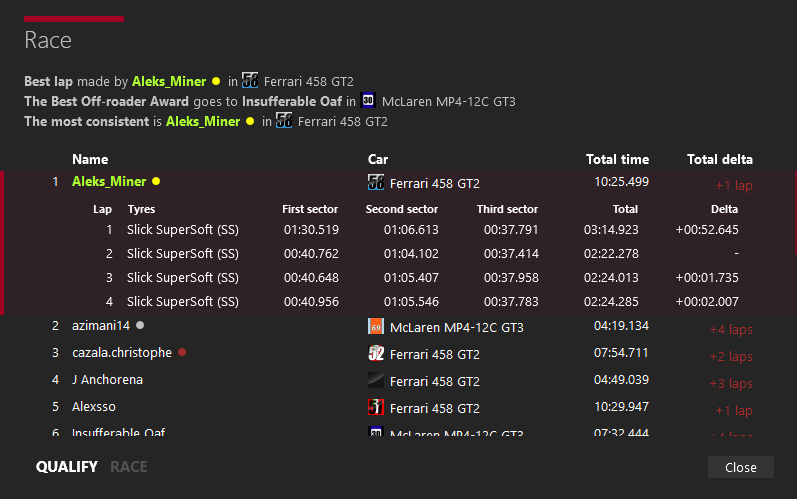Select lap 2 row in lap details
Screen dimensions: 797x499
400,254
